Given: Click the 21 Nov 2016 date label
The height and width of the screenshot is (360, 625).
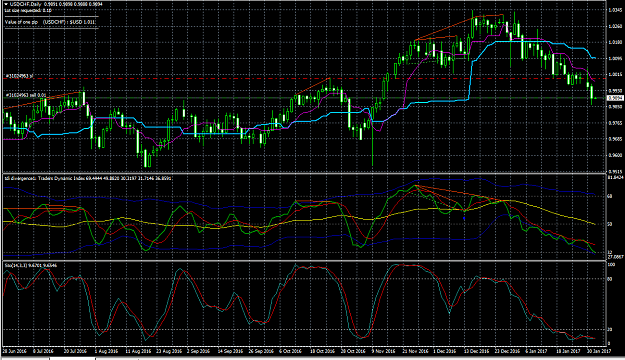Looking at the screenshot, I should point(415,351).
